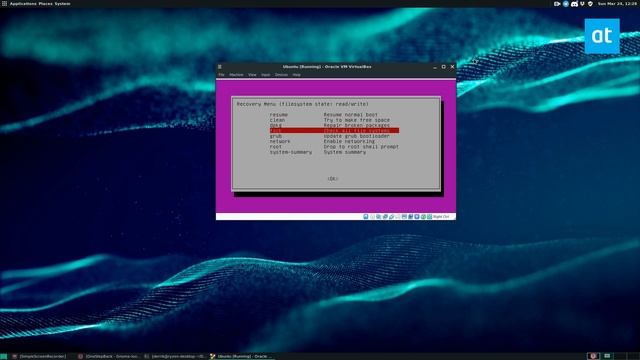This screenshot has height=360, width=640.
Task: Maximize the VirtualBox window
Action: (444, 67)
